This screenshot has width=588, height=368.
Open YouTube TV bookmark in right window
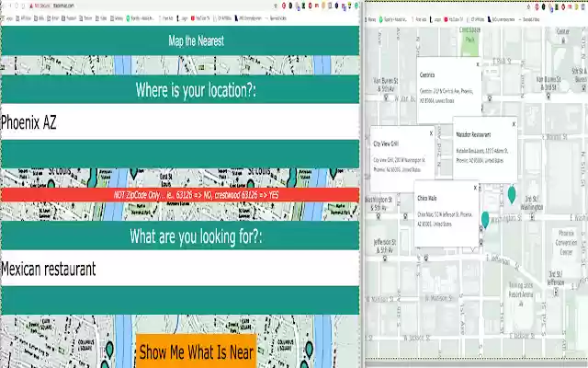[454, 19]
